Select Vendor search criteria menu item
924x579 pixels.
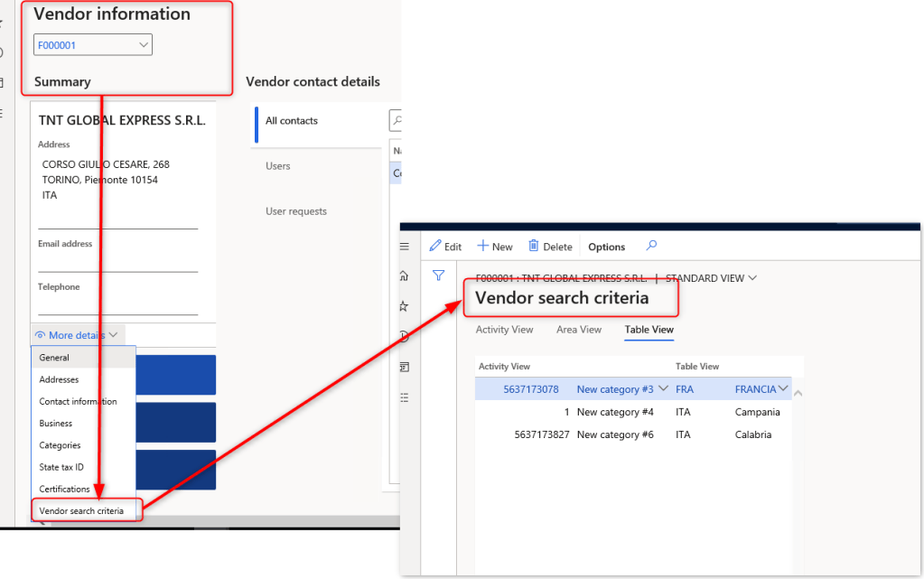pos(81,511)
